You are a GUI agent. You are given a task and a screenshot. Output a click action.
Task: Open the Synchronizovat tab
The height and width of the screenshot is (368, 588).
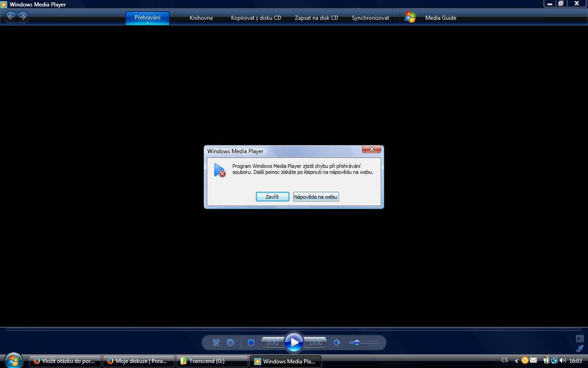tap(370, 18)
